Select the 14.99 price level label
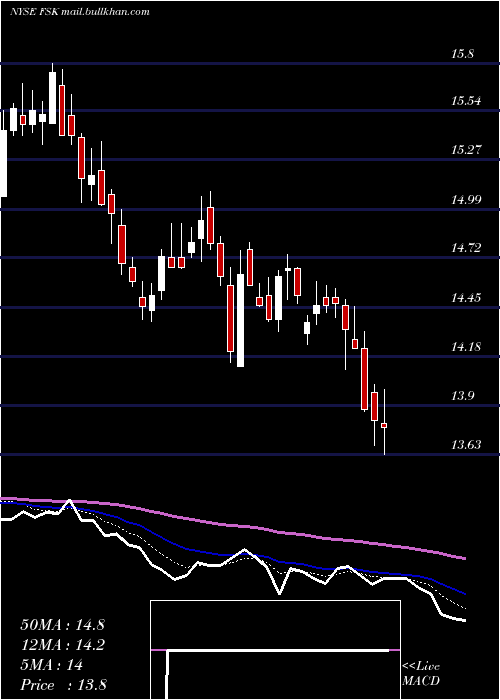This screenshot has width=500, height=700. (466, 199)
